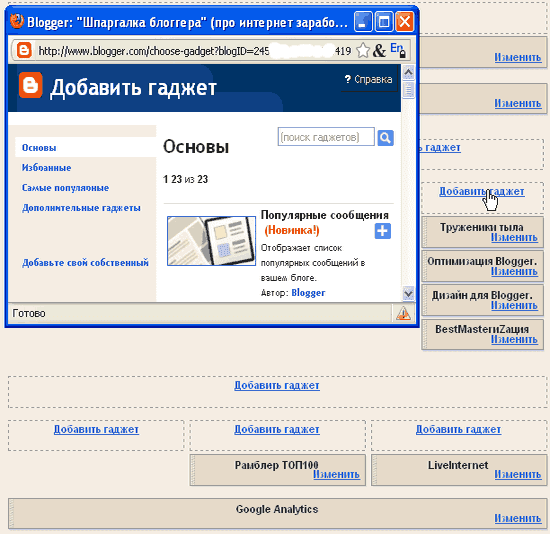Click the orange Blogger logo in header
Image resolution: width=550 pixels, height=534 pixels.
[x=31, y=85]
